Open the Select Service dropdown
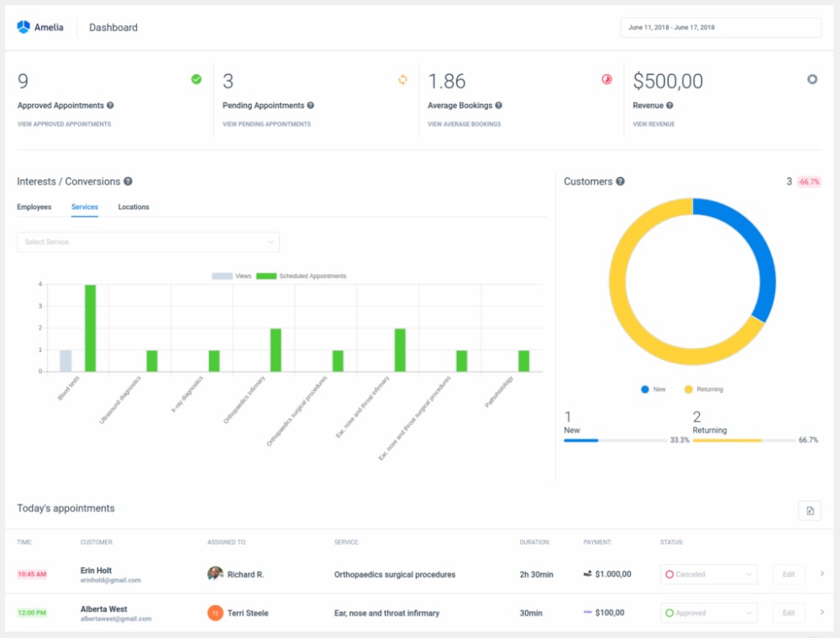Screen dimensions: 840x638 tap(149, 242)
